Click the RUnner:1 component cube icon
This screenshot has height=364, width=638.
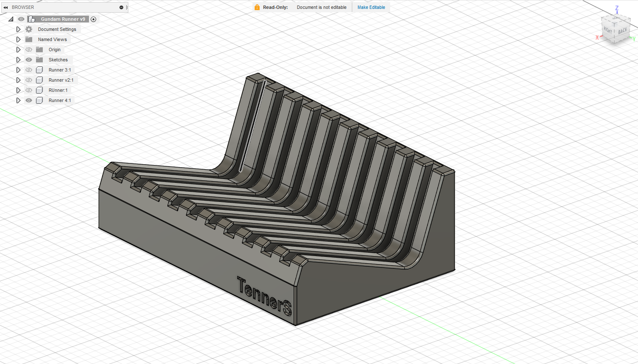[39, 90]
